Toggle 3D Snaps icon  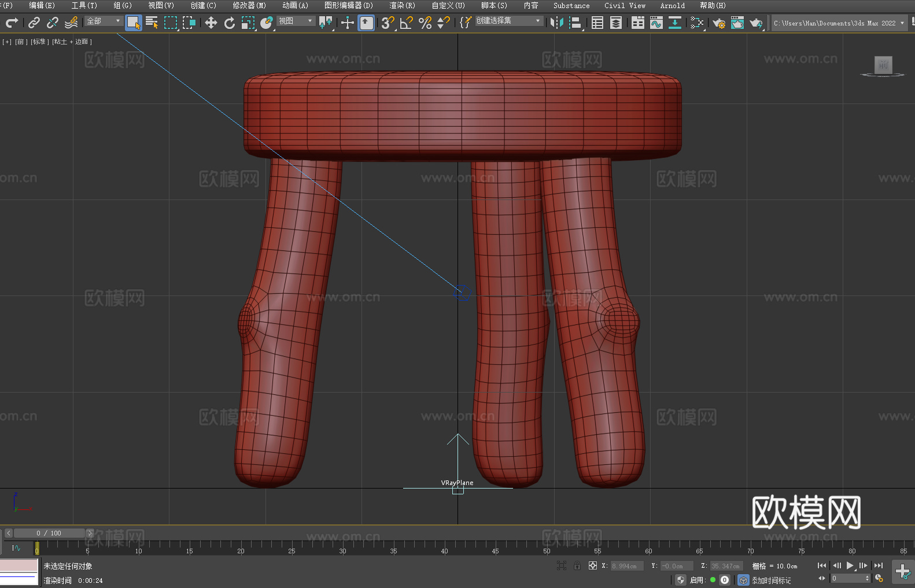[x=388, y=23]
